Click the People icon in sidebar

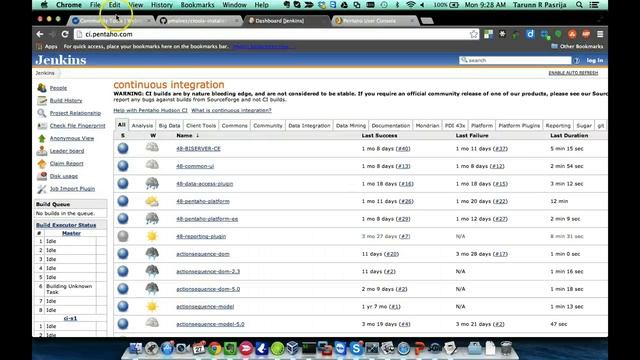(42, 88)
